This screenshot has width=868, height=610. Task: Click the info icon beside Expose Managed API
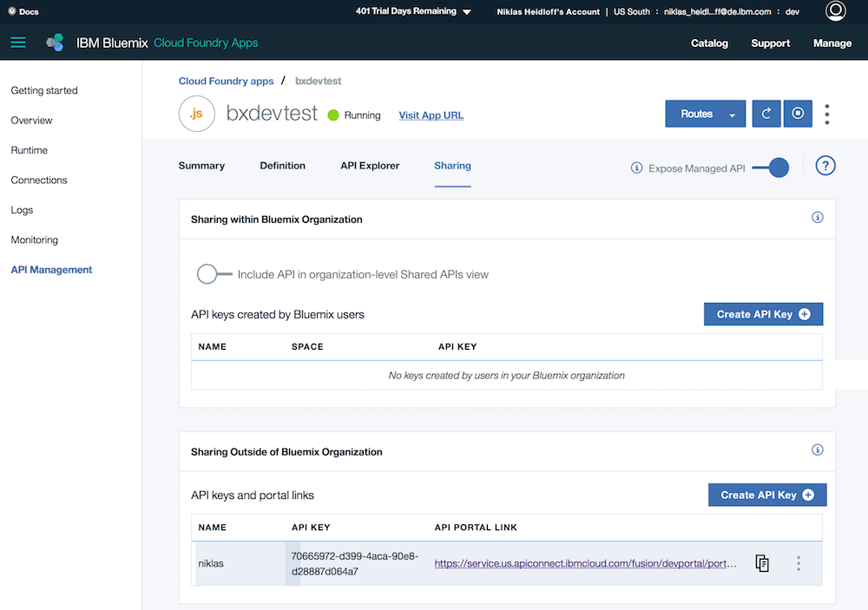pos(636,167)
